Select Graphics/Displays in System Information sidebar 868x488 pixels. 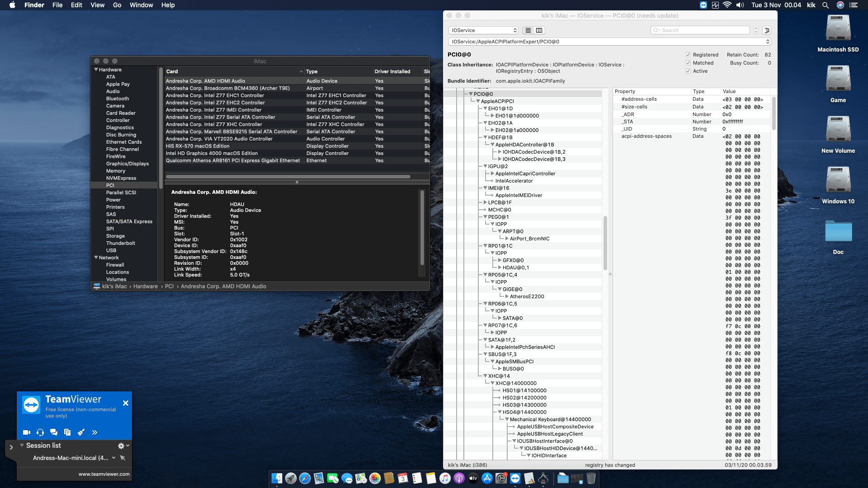click(127, 164)
